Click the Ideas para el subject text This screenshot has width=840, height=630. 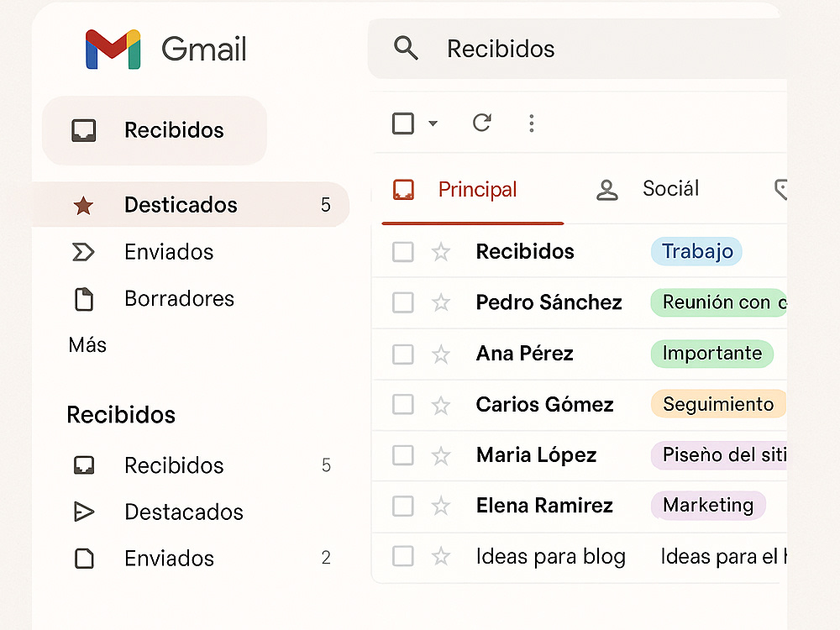(724, 557)
